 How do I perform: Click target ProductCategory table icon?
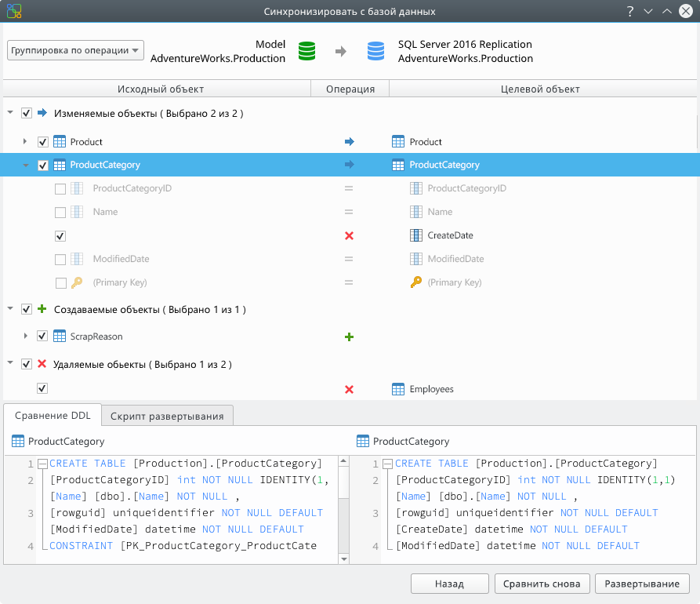(398, 165)
